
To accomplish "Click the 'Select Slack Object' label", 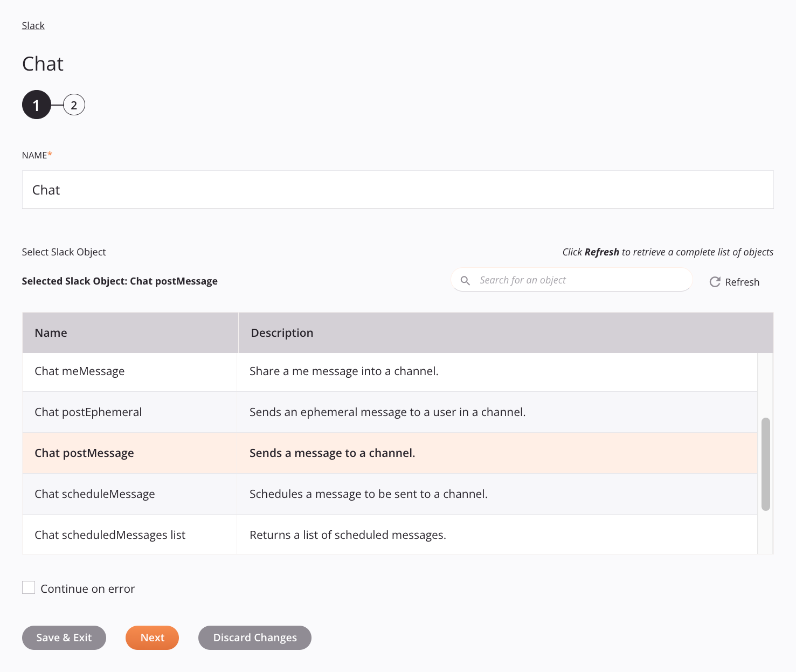I will click(x=64, y=252).
